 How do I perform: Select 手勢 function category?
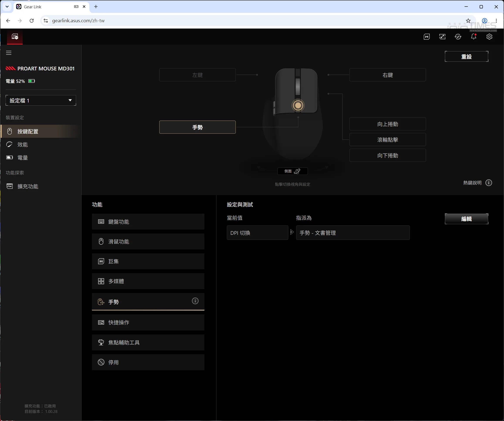[x=148, y=302]
